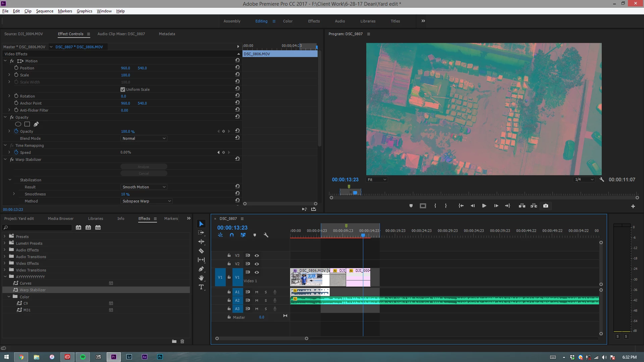Screen dimensions: 644x362
Task: Select the Ripple Edit tool
Action: 201,242
